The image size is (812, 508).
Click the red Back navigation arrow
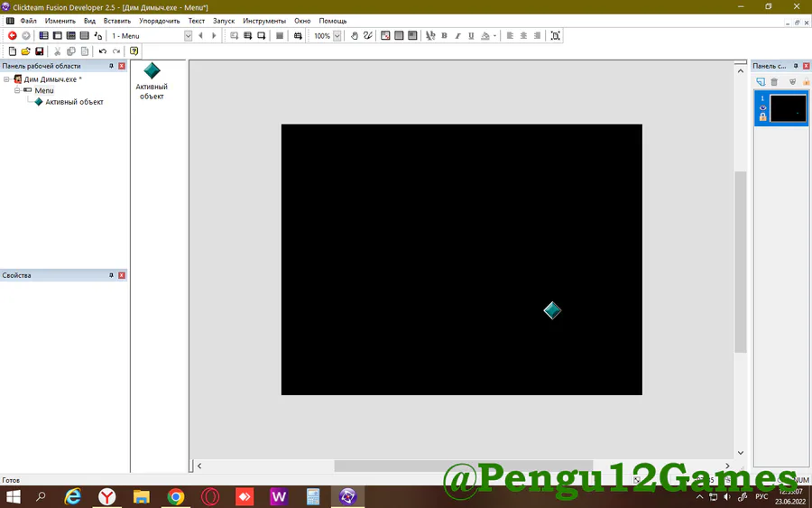point(12,36)
